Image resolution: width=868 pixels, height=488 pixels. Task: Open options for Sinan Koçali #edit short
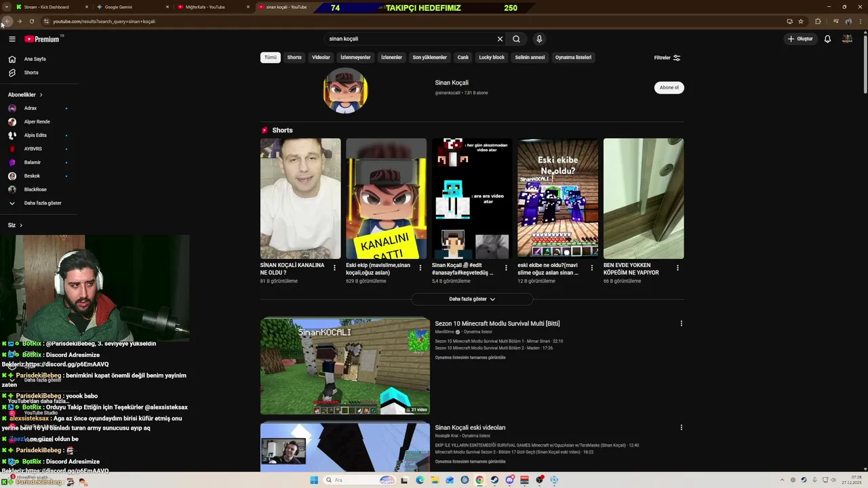tap(506, 268)
